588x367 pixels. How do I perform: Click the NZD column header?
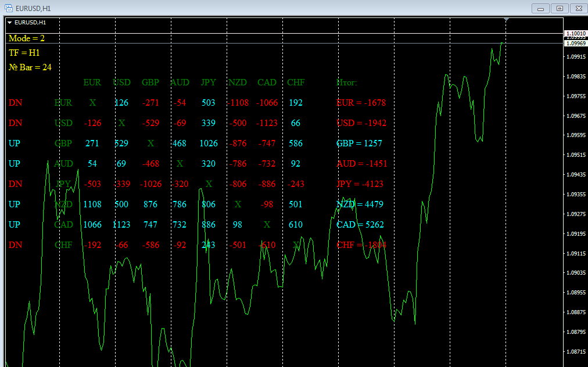pos(238,82)
